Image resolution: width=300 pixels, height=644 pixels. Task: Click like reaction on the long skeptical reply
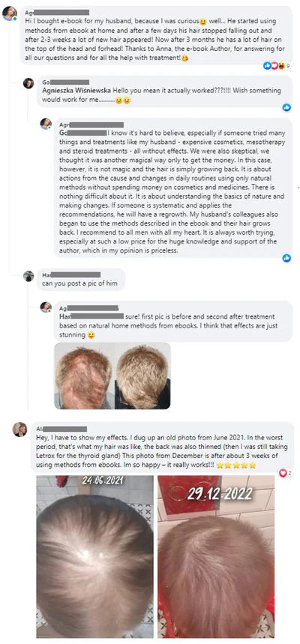point(286,258)
